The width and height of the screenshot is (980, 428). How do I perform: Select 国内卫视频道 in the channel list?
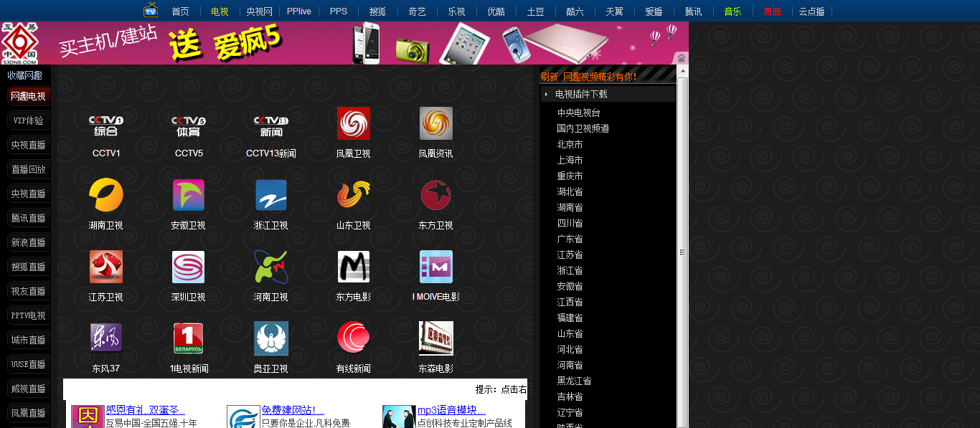[x=583, y=128]
